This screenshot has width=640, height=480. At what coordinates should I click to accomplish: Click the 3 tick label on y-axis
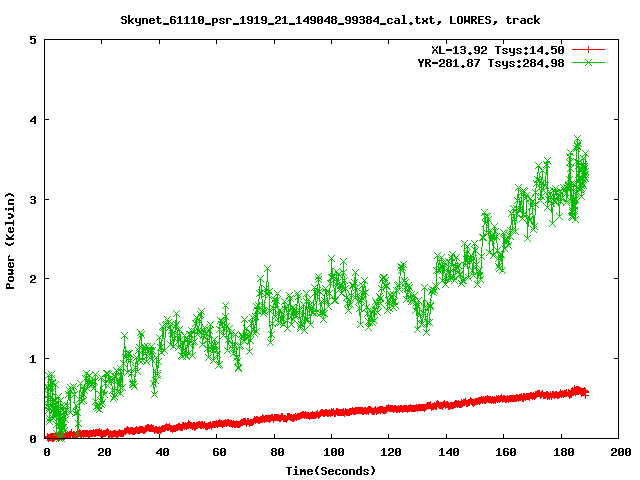(x=34, y=199)
